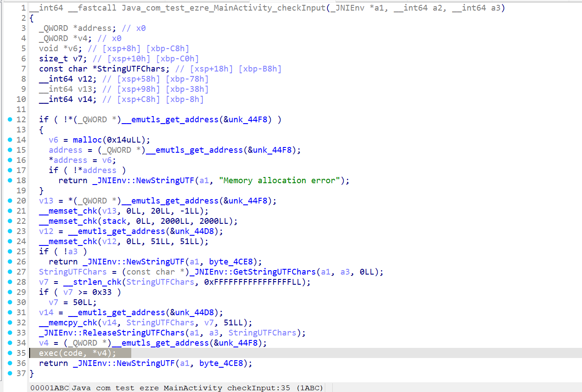582x392 pixels.
Task: Click the exec function call on line 35
Action: click(x=49, y=353)
